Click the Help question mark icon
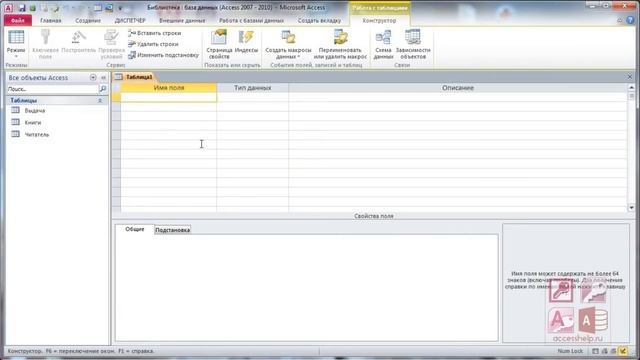Viewport: 640px width, 360px height. tap(631, 20)
